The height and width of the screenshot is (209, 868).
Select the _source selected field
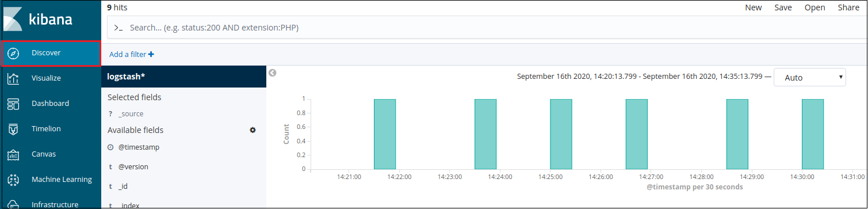[131, 114]
